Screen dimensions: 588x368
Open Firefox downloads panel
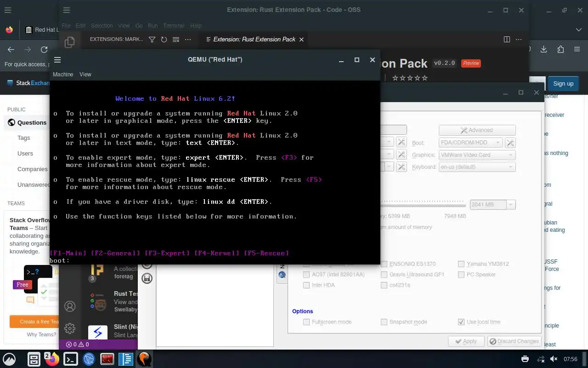point(544,50)
